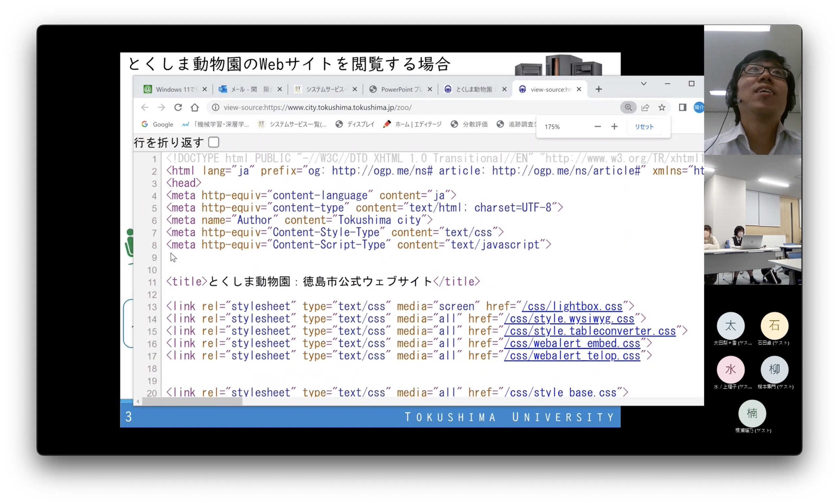The image size is (839, 504).
Task: Minimize the browser window
Action: click(x=667, y=83)
